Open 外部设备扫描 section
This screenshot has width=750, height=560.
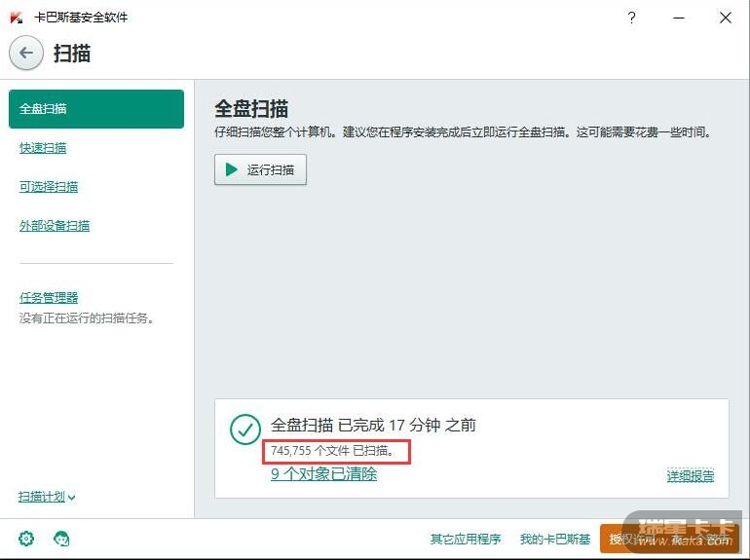click(x=55, y=226)
